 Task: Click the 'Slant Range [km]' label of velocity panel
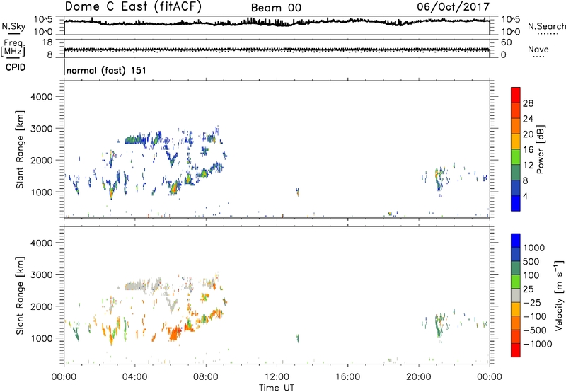coord(20,296)
